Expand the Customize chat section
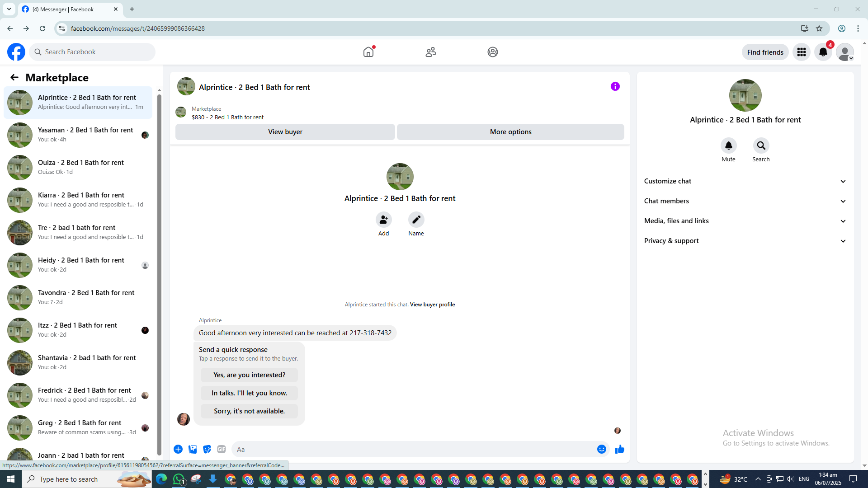The width and height of the screenshot is (868, 488). (x=745, y=181)
